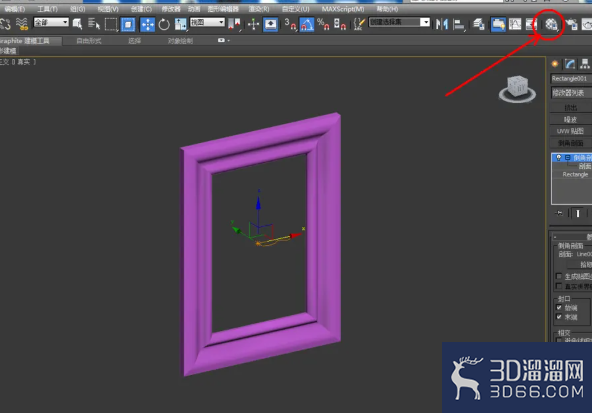Screen dimensions: 592x413
Task: Open the 修改器列表 modifier list dropdown
Action: (571, 92)
